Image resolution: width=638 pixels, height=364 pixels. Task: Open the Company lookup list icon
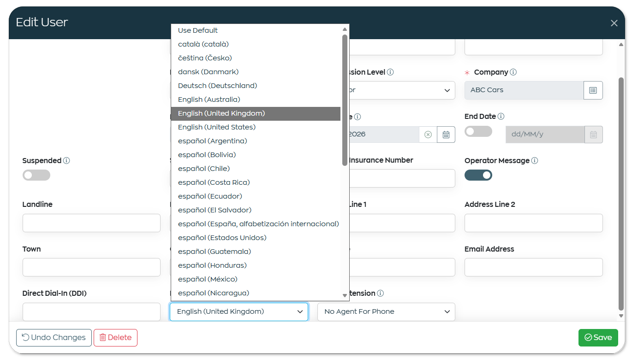tap(593, 90)
